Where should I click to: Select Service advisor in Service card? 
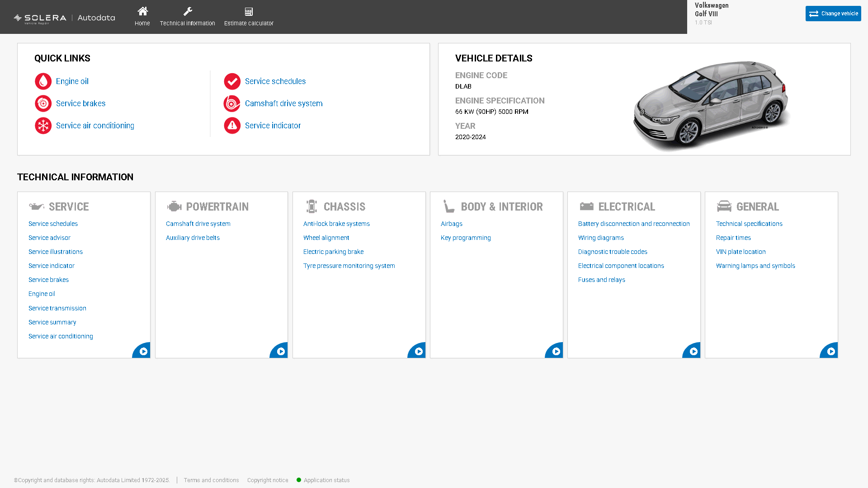pyautogui.click(x=50, y=238)
